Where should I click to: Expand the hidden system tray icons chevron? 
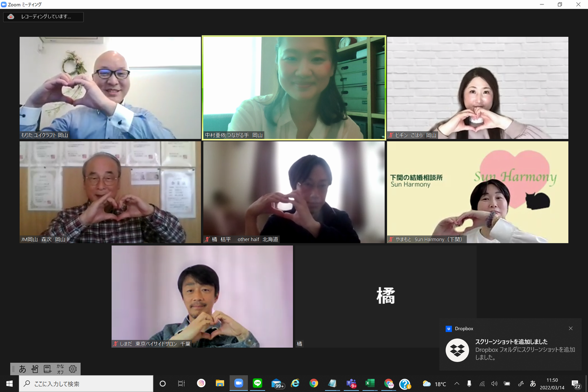(x=457, y=383)
